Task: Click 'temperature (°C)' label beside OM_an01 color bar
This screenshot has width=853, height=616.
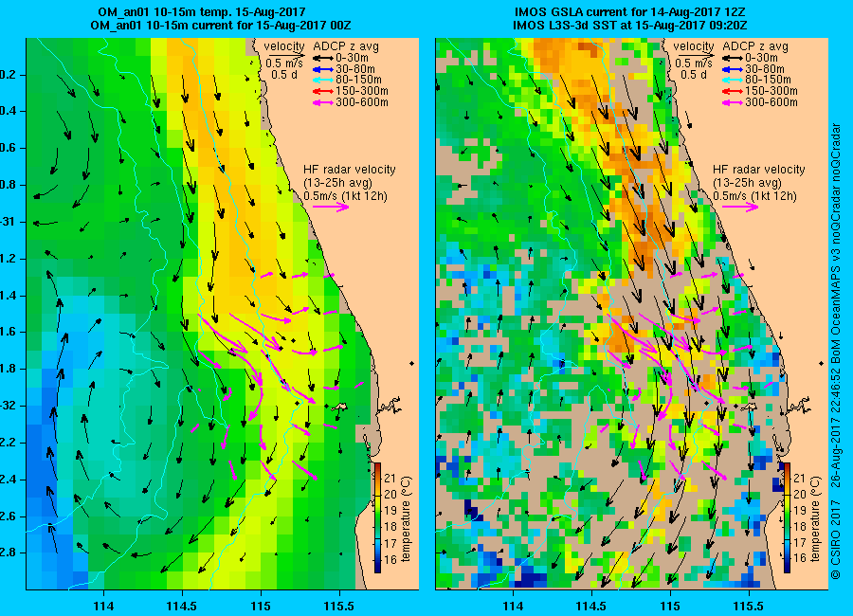Action: point(407,518)
